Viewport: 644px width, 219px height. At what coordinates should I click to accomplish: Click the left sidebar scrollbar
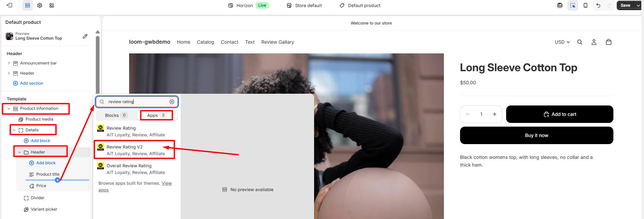98,64
